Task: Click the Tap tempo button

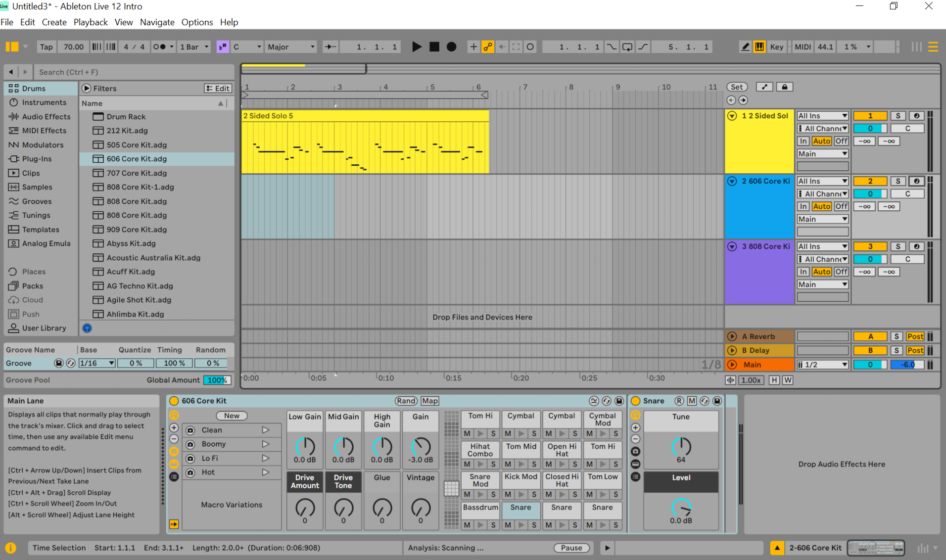Action: tap(46, 47)
